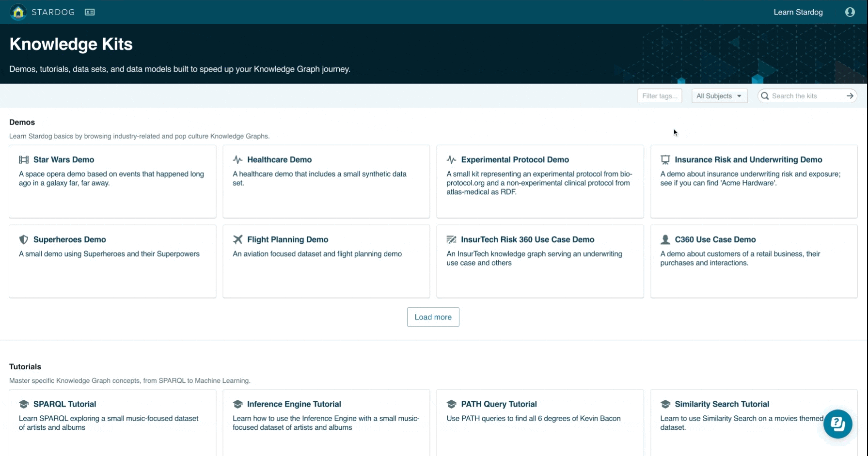Open the chat support widget icon
This screenshot has height=456, width=868.
point(837,424)
